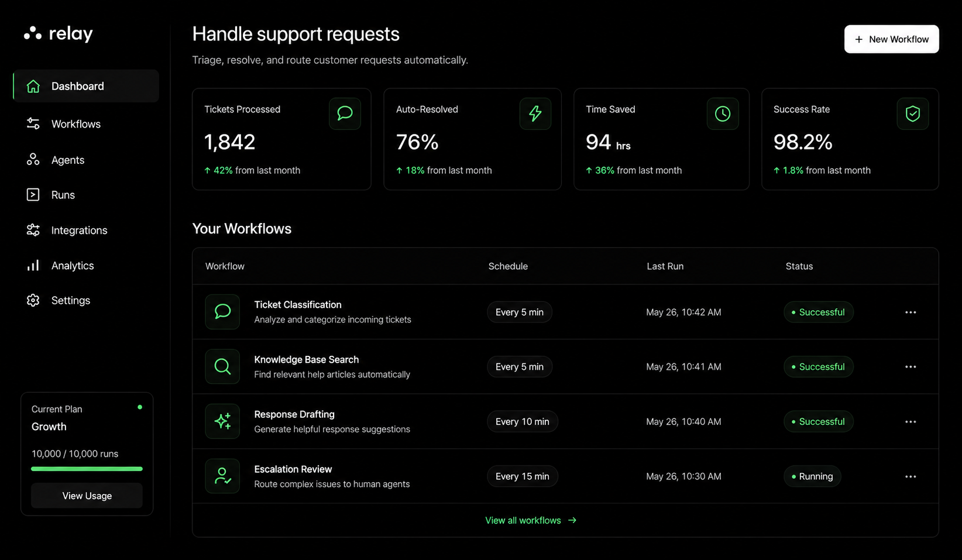Click the Dashboard home icon
The height and width of the screenshot is (560, 962).
(x=33, y=86)
